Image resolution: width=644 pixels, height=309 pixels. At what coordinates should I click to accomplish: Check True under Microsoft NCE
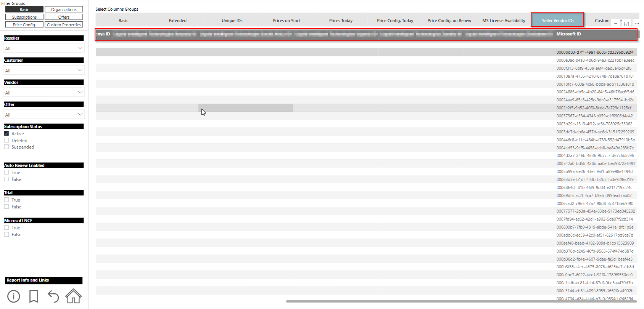click(x=6, y=228)
